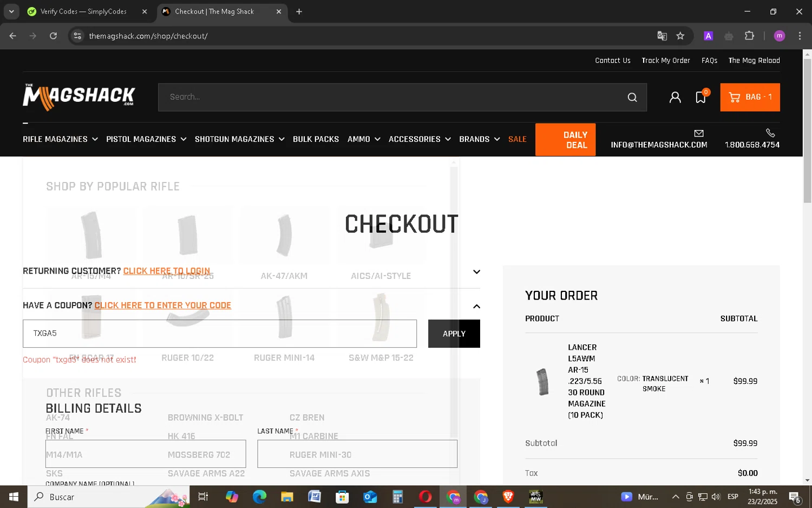
Task: Close the Checkout | The Mag Shack tab
Action: click(x=279, y=11)
